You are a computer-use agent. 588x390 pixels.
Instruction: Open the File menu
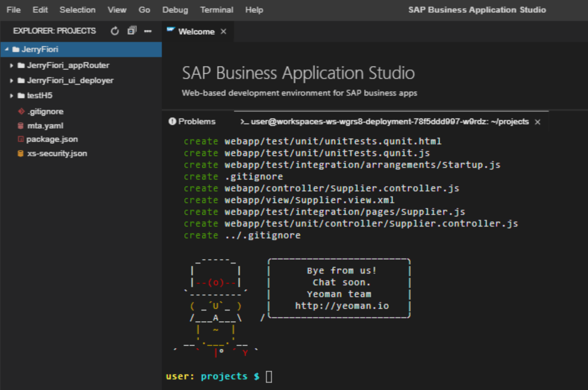pos(13,10)
